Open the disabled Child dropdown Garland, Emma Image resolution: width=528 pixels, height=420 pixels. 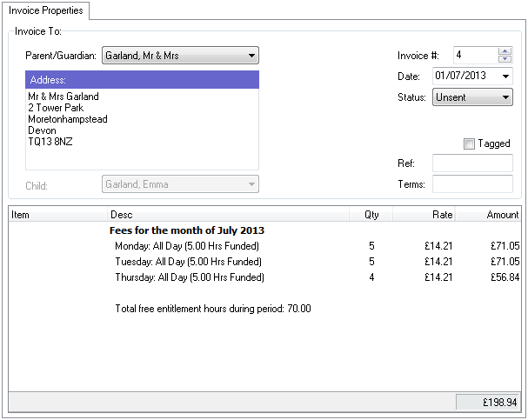point(180,184)
